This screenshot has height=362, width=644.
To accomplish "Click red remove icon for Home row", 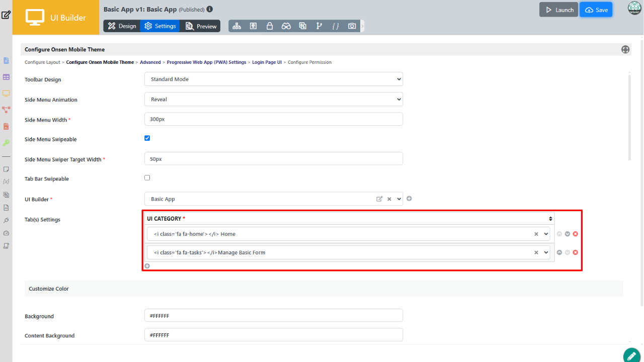I will pyautogui.click(x=576, y=234).
